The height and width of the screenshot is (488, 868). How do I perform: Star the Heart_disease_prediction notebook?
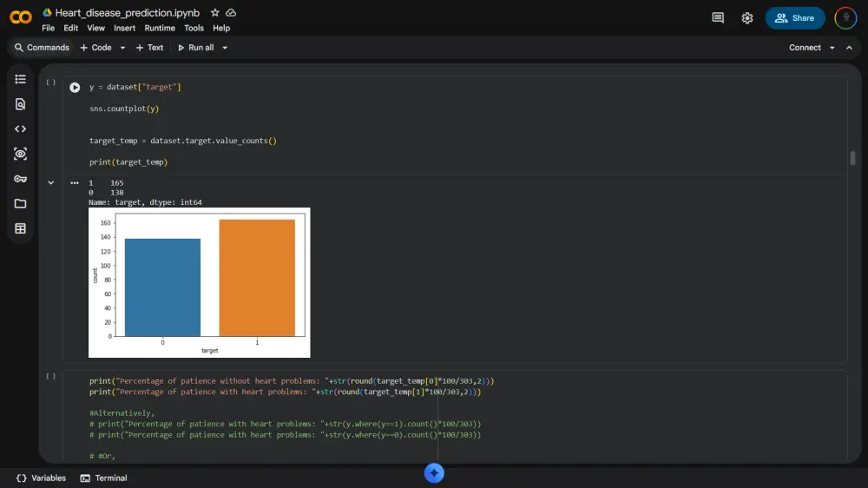point(214,12)
